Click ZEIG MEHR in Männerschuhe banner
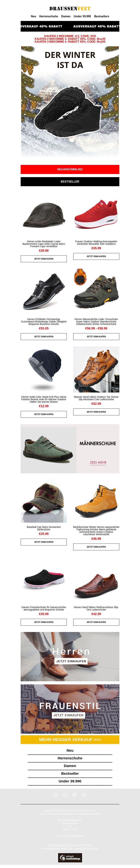 [98, 462]
